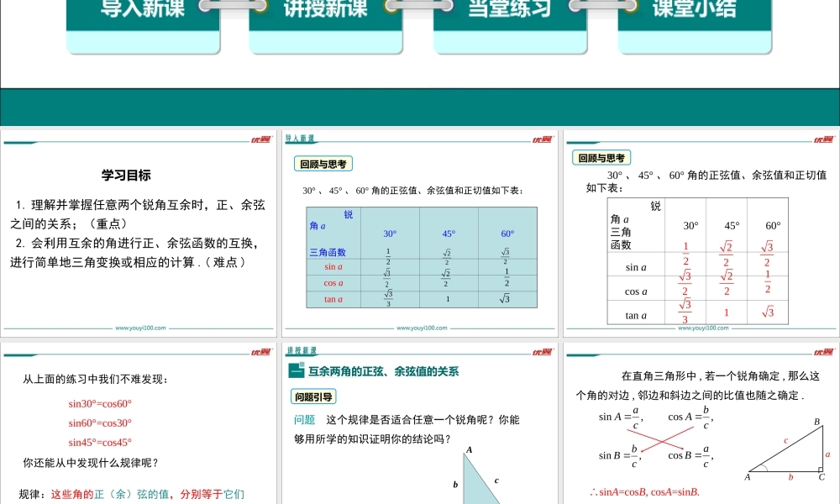Viewport: 840px width, 504px height.
Task: Select the 当堂练习 tab
Action: pos(510,10)
